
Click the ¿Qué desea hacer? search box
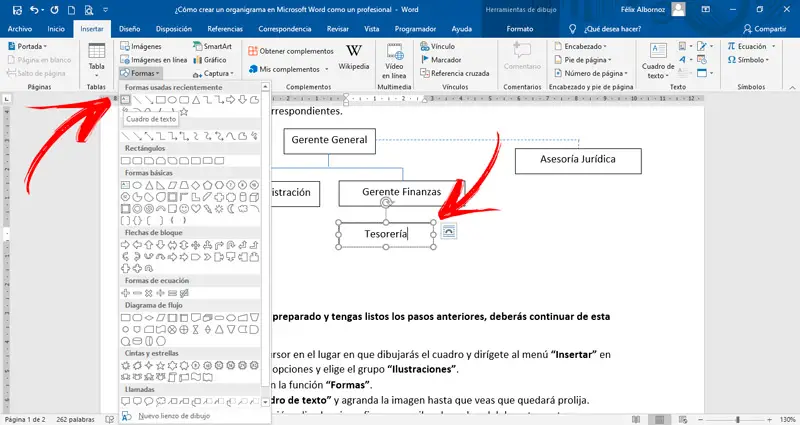[x=605, y=29]
